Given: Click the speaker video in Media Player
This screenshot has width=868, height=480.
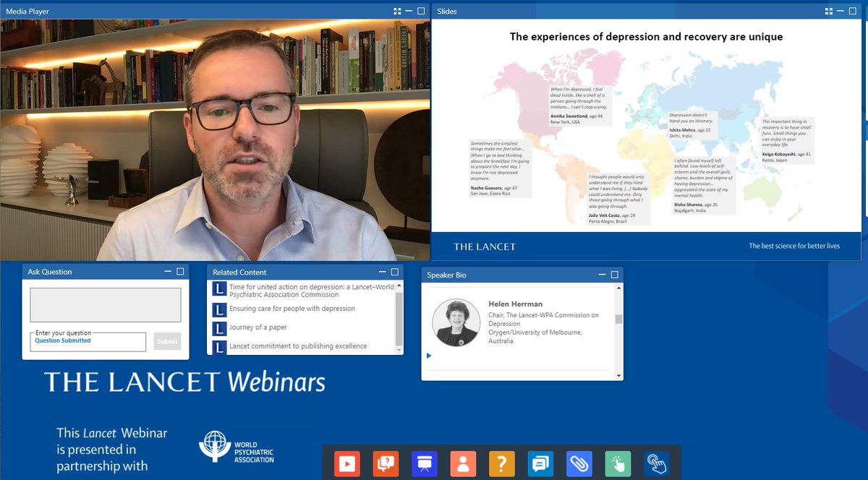Looking at the screenshot, I should coord(215,140).
